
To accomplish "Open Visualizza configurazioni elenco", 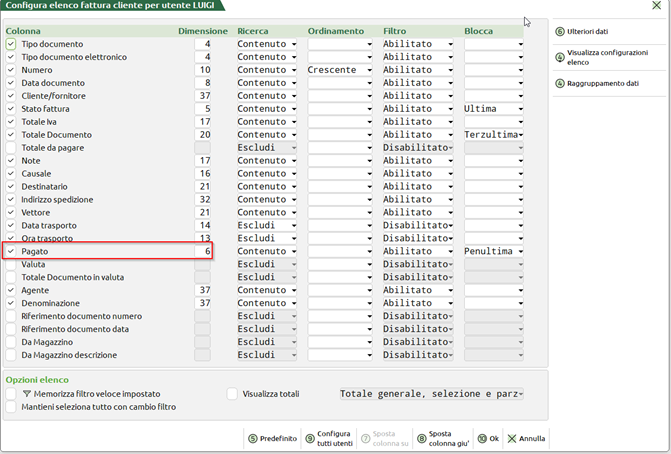I will (560, 57).
